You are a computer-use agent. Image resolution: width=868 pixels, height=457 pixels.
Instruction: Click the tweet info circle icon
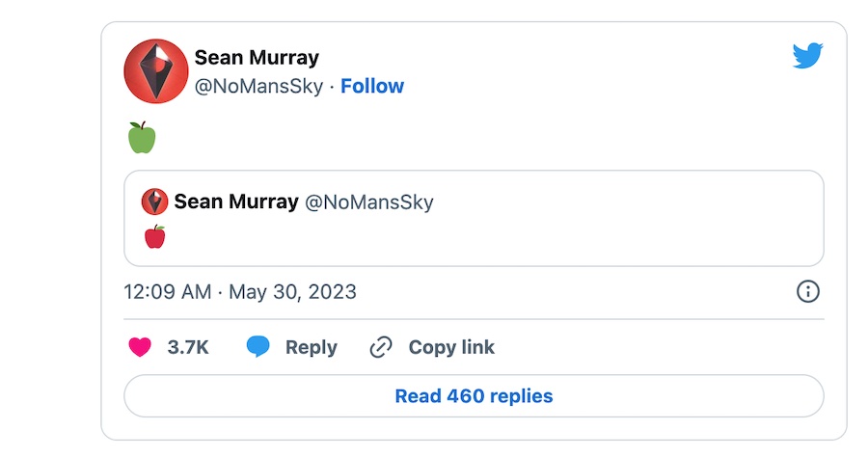point(807,291)
